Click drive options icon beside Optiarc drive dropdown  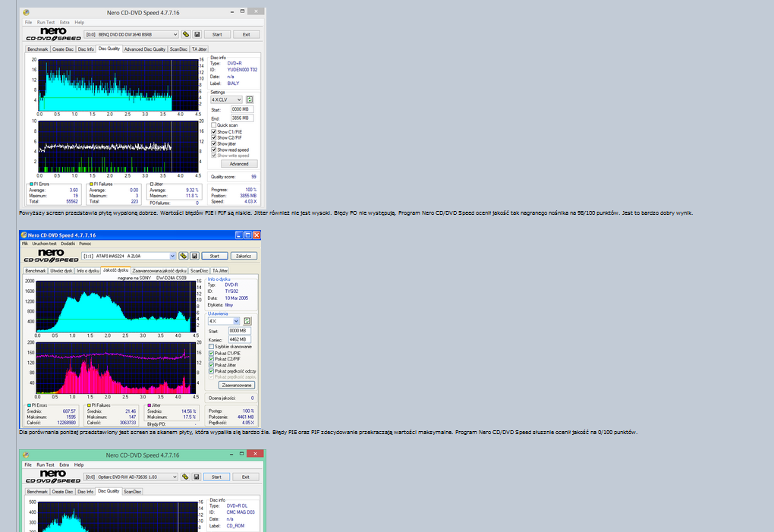[185, 477]
